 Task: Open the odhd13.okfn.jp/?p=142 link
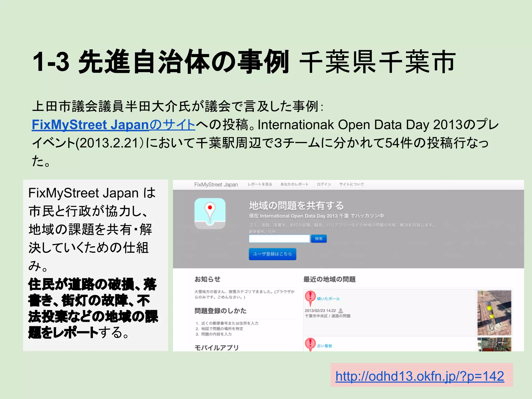[420, 376]
